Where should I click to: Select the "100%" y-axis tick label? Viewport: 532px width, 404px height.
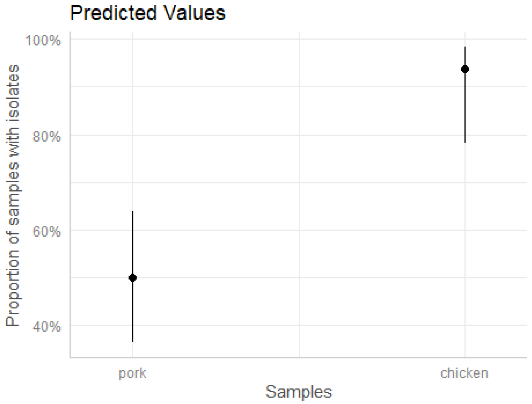(x=43, y=41)
